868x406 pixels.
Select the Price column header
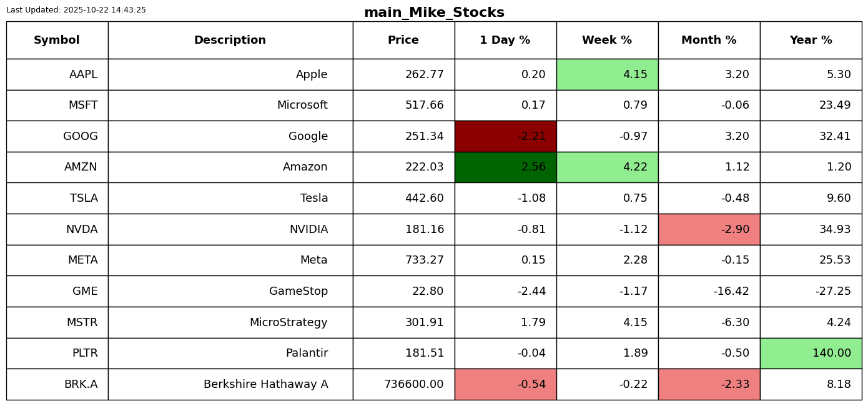tap(403, 40)
